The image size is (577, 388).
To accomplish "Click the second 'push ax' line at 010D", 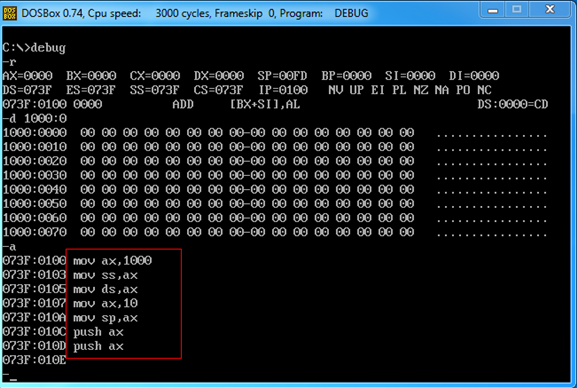I will pos(98,346).
